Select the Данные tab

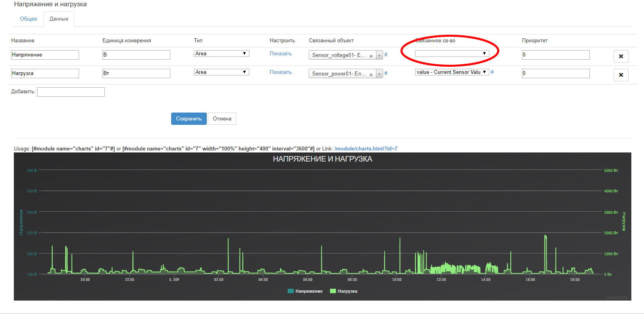tap(59, 19)
